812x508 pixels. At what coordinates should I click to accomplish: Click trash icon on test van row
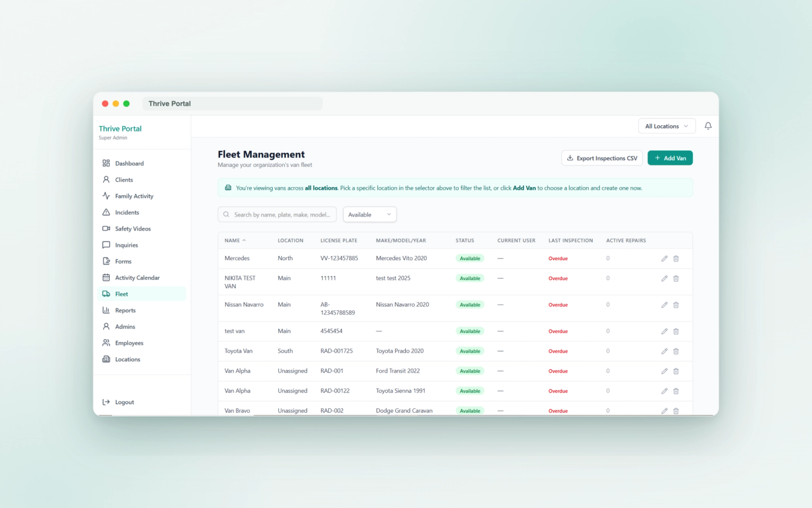point(676,331)
